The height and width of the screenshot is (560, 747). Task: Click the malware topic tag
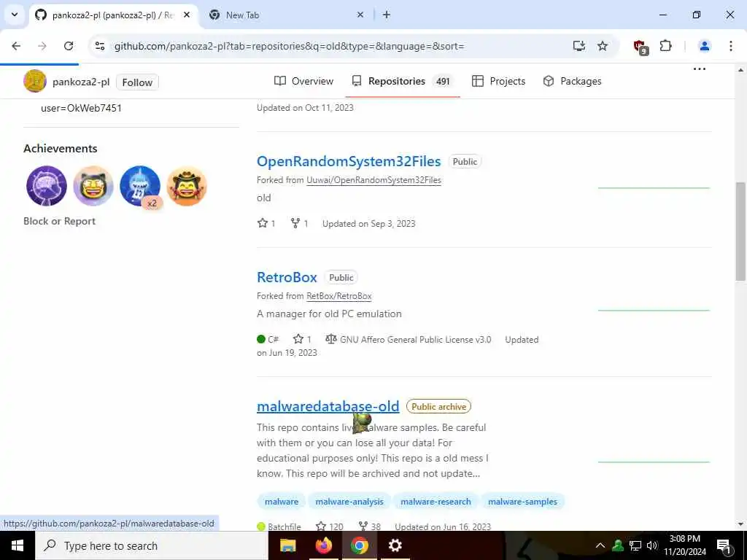282,502
